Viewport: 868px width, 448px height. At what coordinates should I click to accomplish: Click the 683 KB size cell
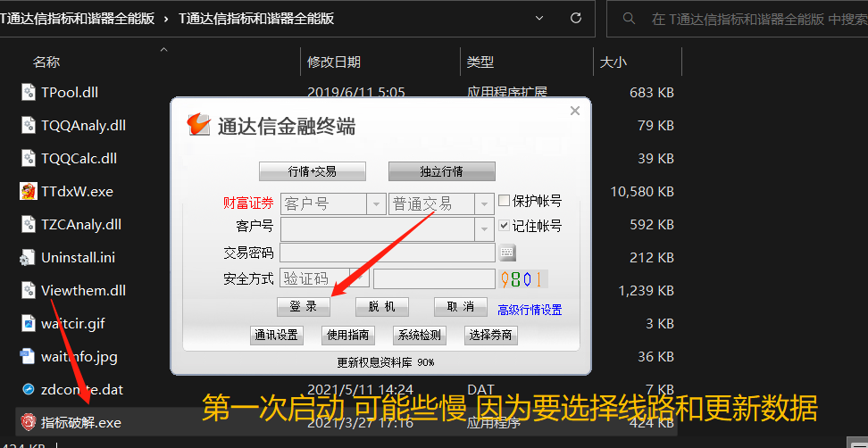652,92
